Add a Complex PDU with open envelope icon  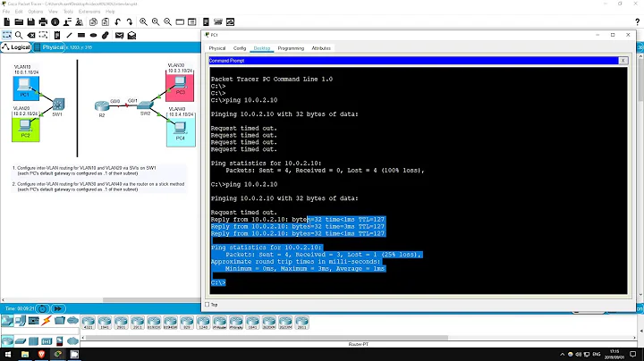131,35
